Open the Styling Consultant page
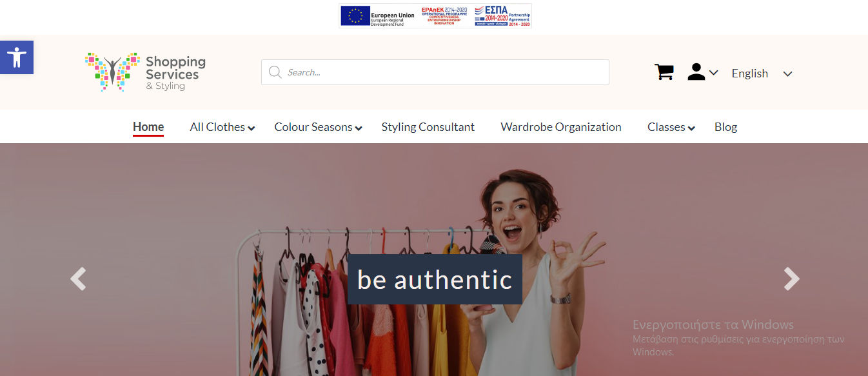Image resolution: width=868 pixels, height=376 pixels. pos(428,127)
